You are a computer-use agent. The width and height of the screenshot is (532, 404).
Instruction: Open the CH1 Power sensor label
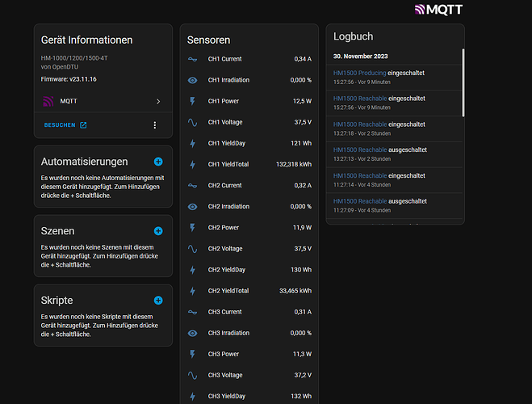pos(224,101)
